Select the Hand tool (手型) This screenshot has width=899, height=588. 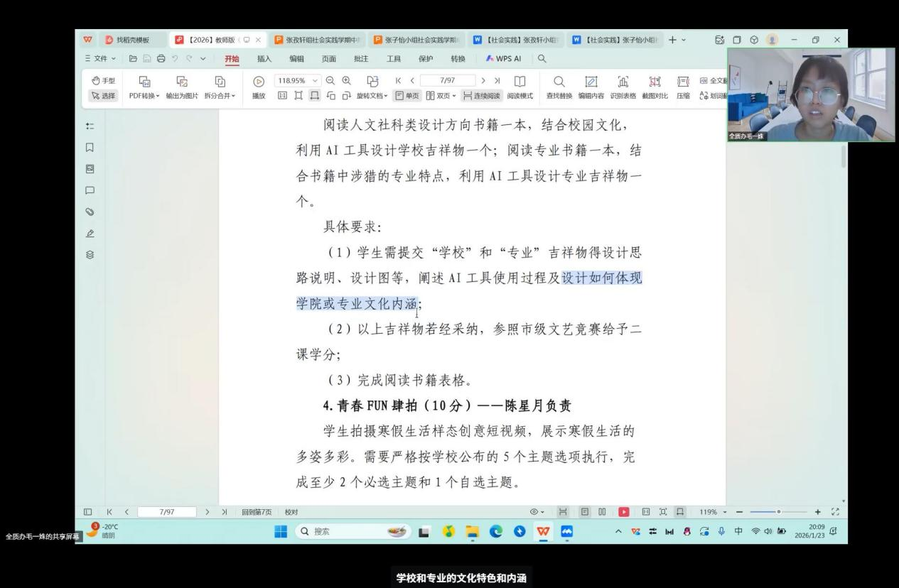coord(104,82)
